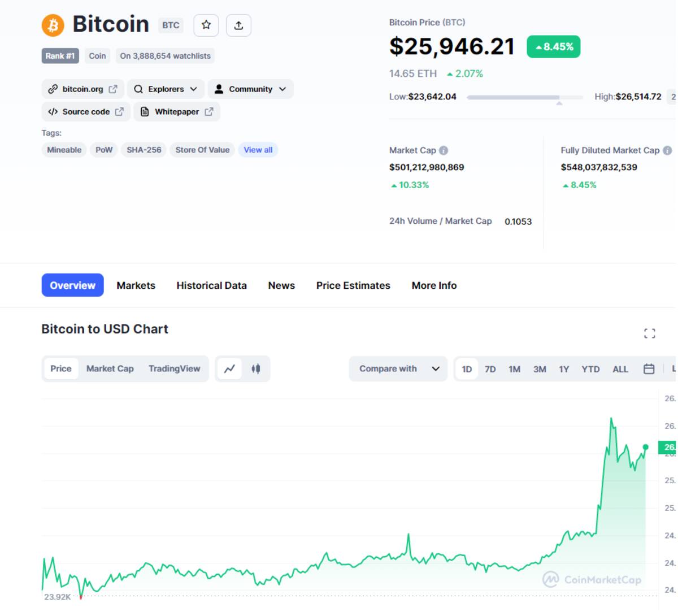Switch to line chart icon
678x616 pixels.
pos(229,369)
